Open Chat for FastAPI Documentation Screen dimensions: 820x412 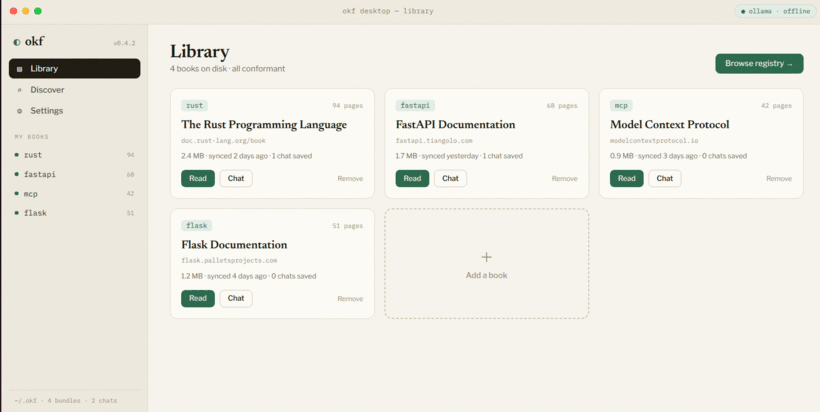click(x=450, y=178)
